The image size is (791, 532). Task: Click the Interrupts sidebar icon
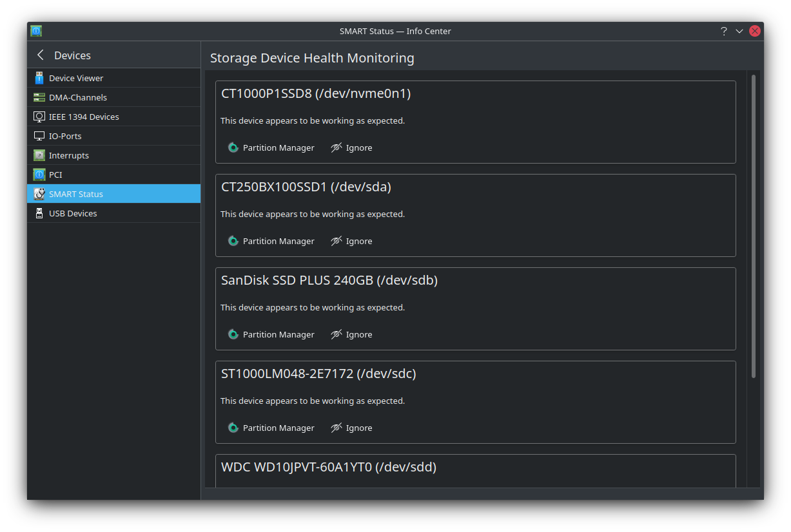coord(39,155)
